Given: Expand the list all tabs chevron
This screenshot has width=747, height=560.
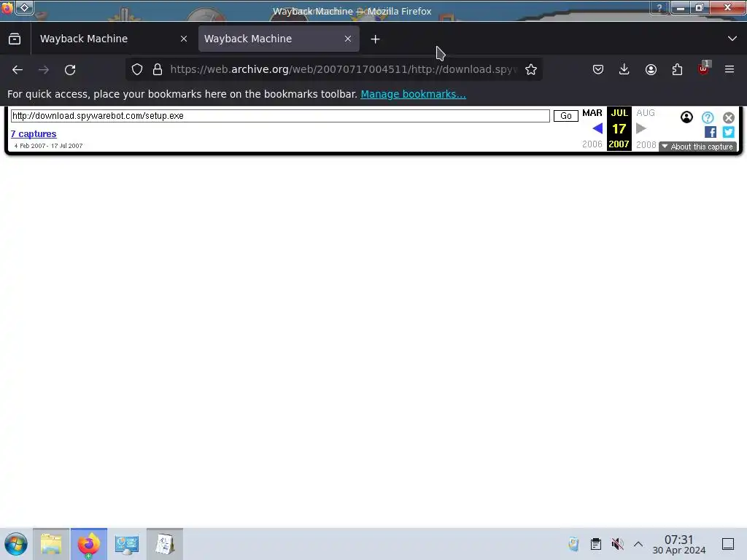Looking at the screenshot, I should (732, 39).
